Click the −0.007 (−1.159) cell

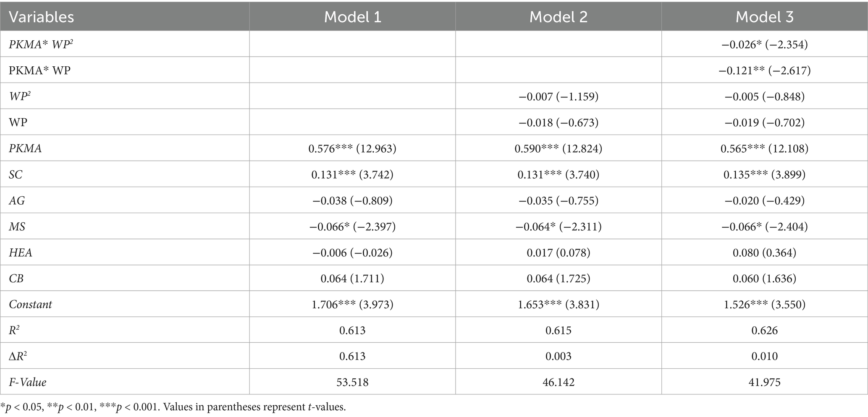click(558, 96)
